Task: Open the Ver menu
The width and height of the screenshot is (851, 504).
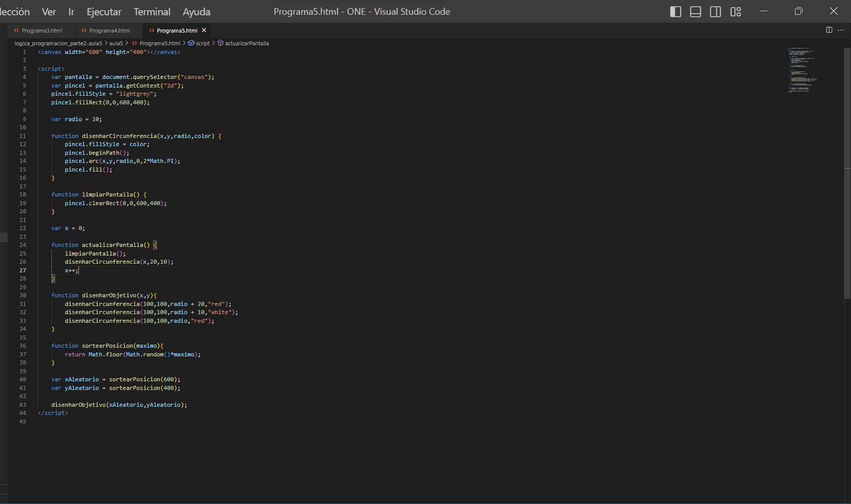Action: [49, 12]
